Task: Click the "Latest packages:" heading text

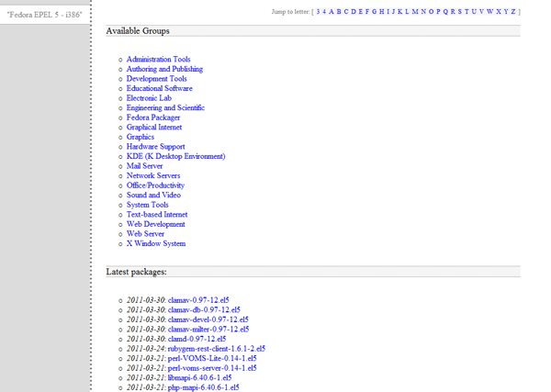Action: (x=136, y=272)
